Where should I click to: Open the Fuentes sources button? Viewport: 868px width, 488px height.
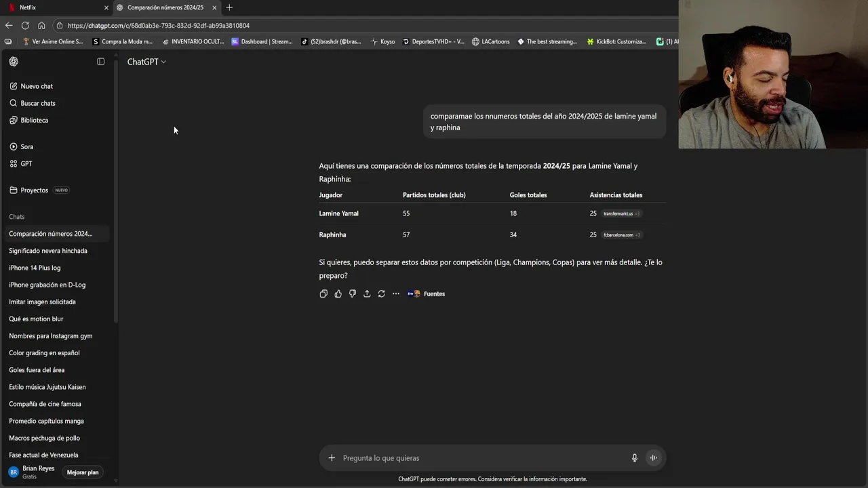click(427, 293)
